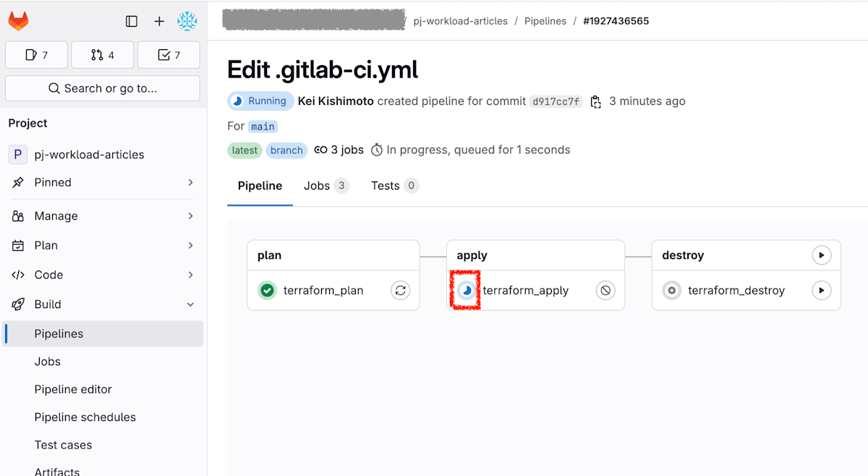Click the Pinned pin icon

coord(18,182)
